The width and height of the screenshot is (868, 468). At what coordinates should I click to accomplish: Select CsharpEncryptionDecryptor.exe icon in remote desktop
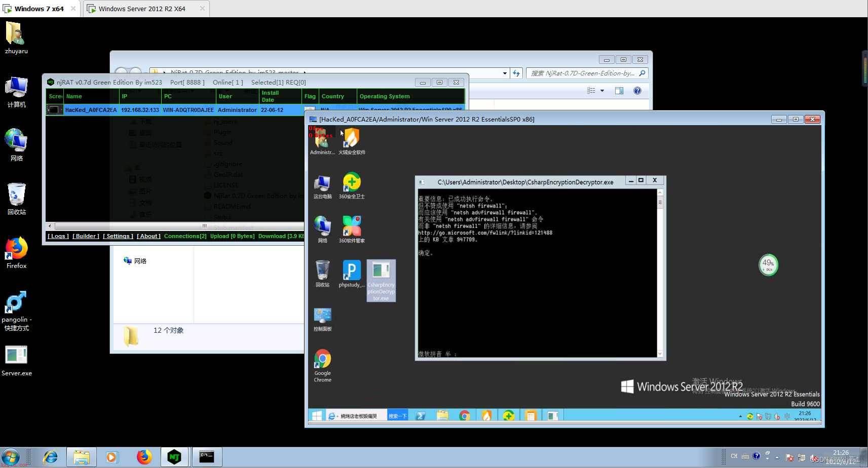click(381, 281)
